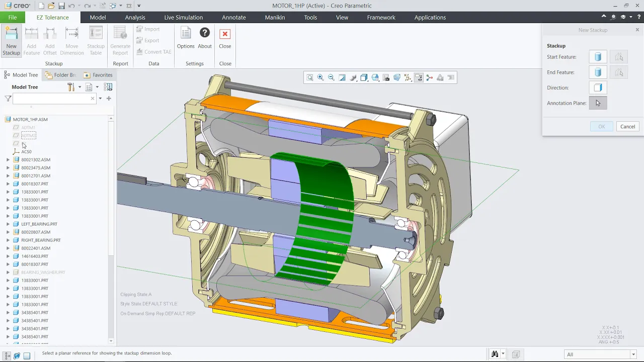Click the Windows switcher icon in quick access toolbar
This screenshot has height=362, width=644.
pyautogui.click(x=113, y=6)
